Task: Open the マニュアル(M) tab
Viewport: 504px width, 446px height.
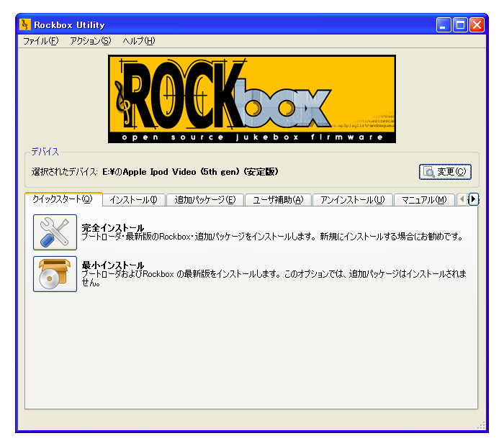Action: coord(424,200)
